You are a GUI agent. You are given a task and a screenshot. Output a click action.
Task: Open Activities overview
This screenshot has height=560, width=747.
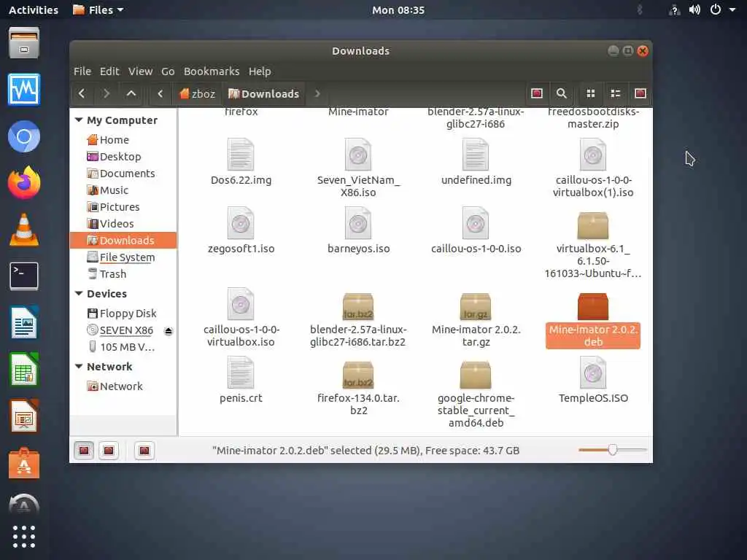(x=34, y=10)
